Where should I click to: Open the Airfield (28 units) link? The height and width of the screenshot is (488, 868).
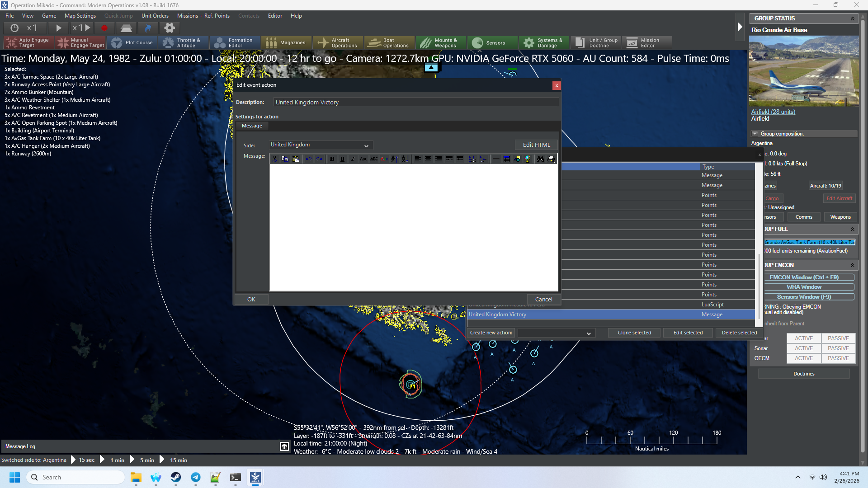pyautogui.click(x=773, y=112)
